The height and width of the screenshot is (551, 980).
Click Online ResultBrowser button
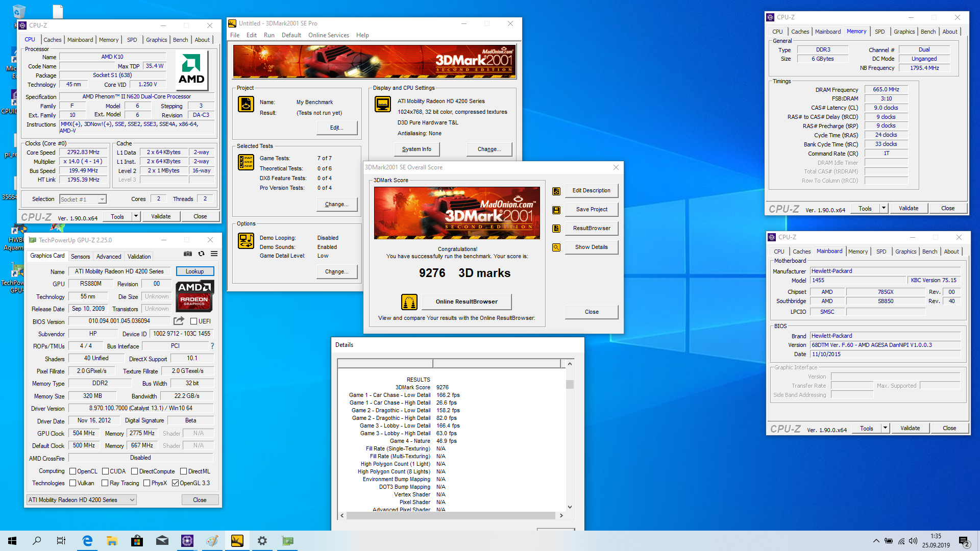[467, 302]
